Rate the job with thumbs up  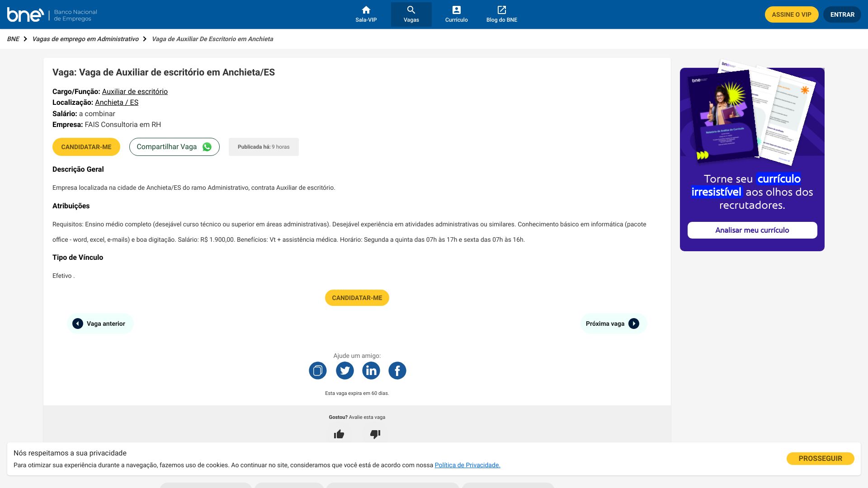coord(339,434)
